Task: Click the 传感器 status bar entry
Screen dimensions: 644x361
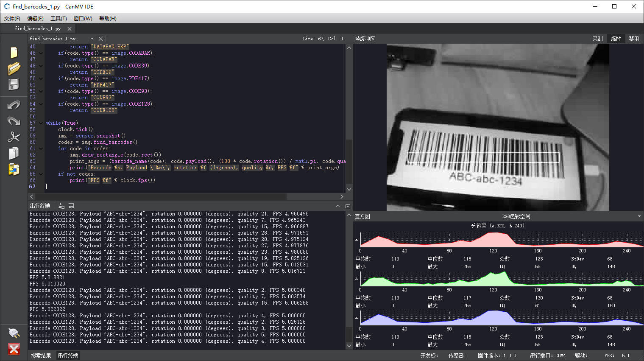Action: (x=457, y=355)
